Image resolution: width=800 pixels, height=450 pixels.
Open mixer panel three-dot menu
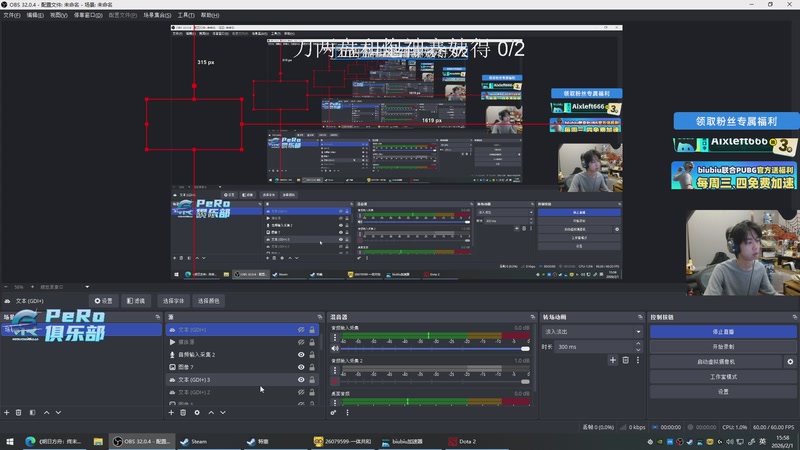point(347,412)
